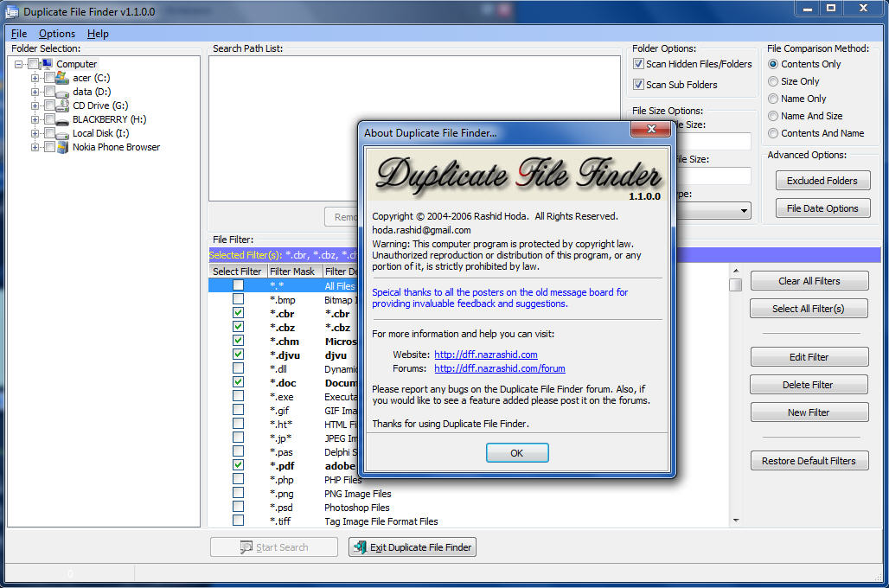This screenshot has height=588, width=889.
Task: Click the data (D:) drive icon
Action: (61, 92)
